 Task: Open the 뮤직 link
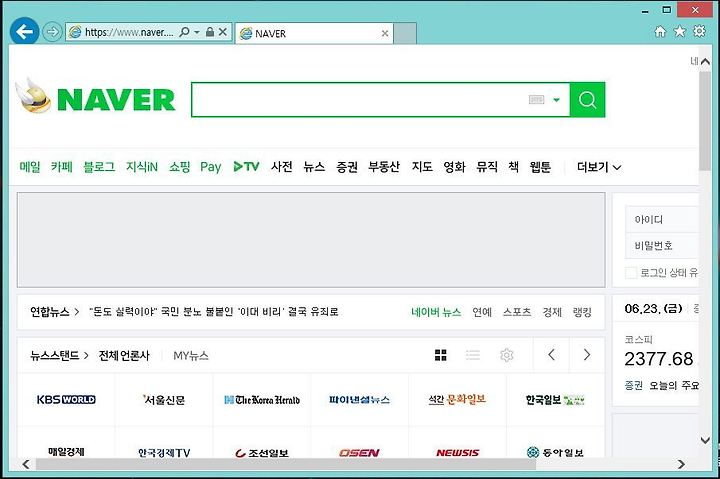487,167
